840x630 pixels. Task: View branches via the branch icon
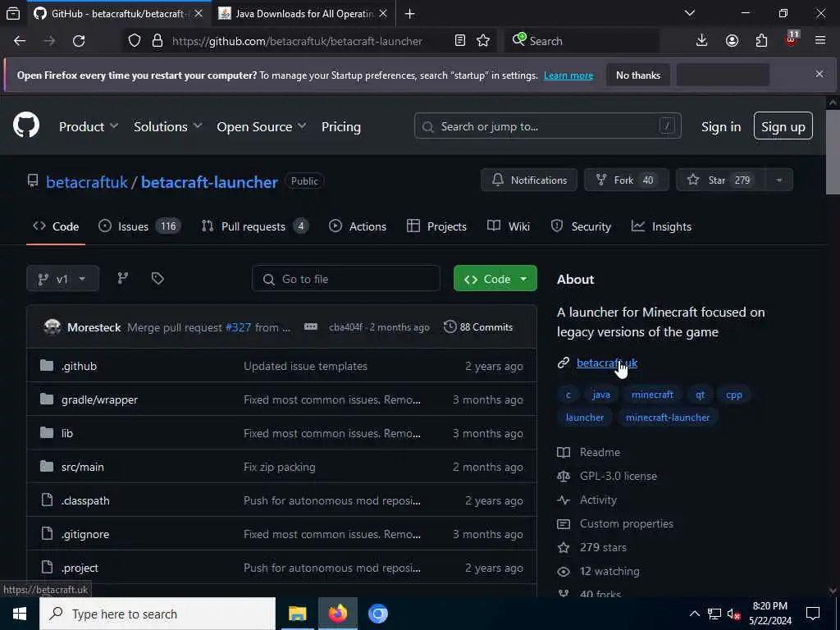pos(123,278)
